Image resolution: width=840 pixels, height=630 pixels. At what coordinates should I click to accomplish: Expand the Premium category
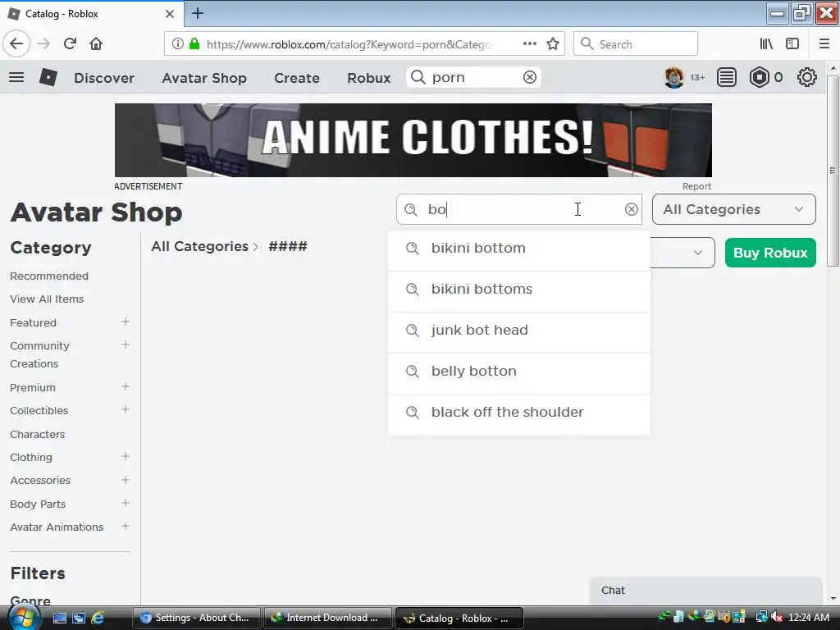pos(126,386)
